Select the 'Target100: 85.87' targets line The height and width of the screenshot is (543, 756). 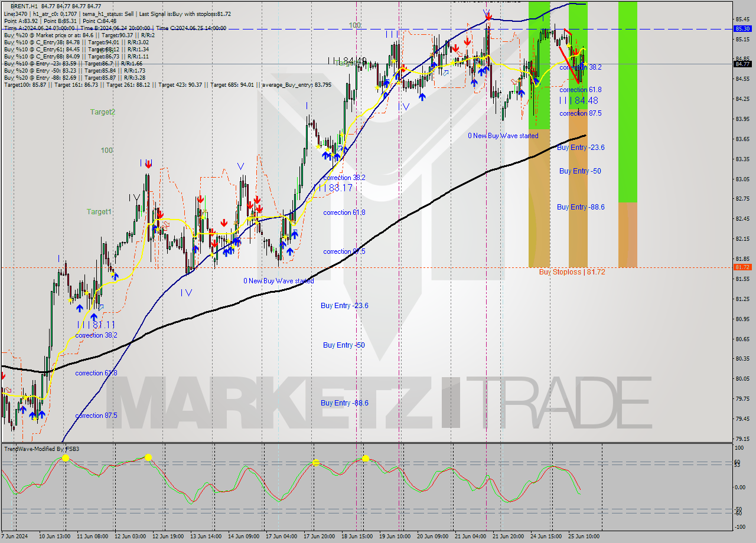coord(168,85)
